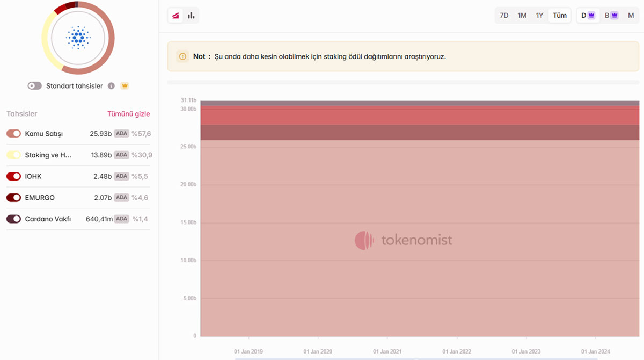Disable the IOHK allocation switch

(x=13, y=176)
